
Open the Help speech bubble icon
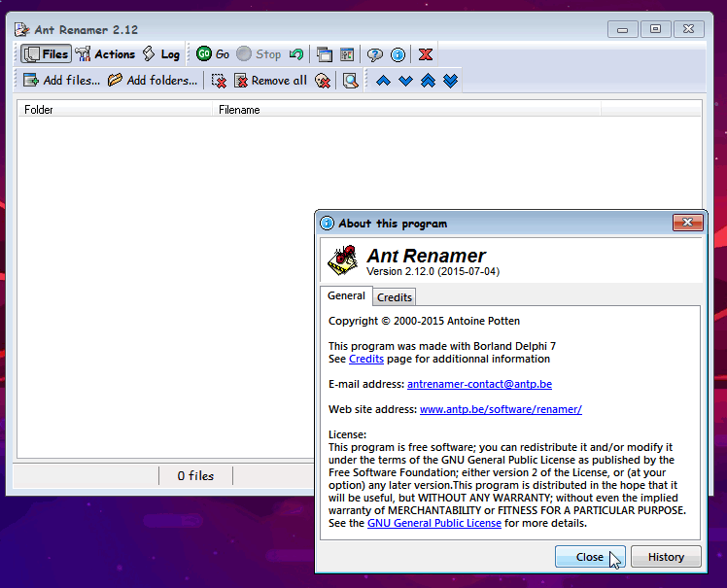374,54
